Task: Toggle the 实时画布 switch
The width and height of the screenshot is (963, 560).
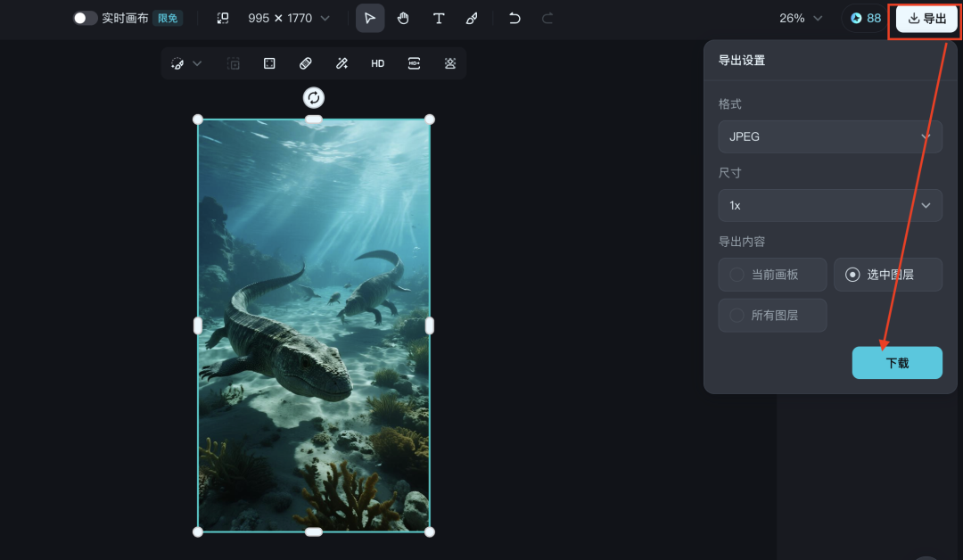Action: pos(85,19)
